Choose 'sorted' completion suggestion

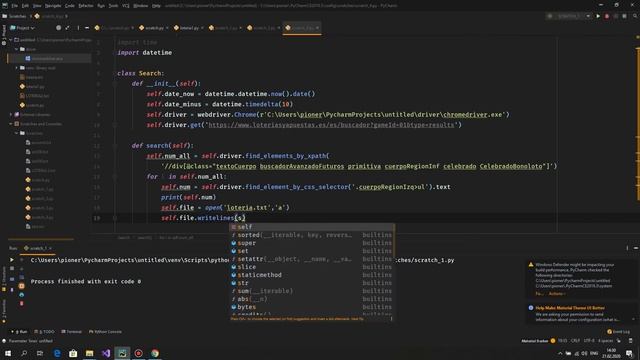(x=312, y=235)
